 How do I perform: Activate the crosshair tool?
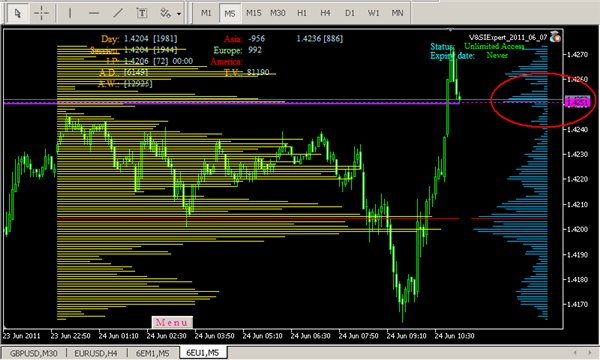41,13
